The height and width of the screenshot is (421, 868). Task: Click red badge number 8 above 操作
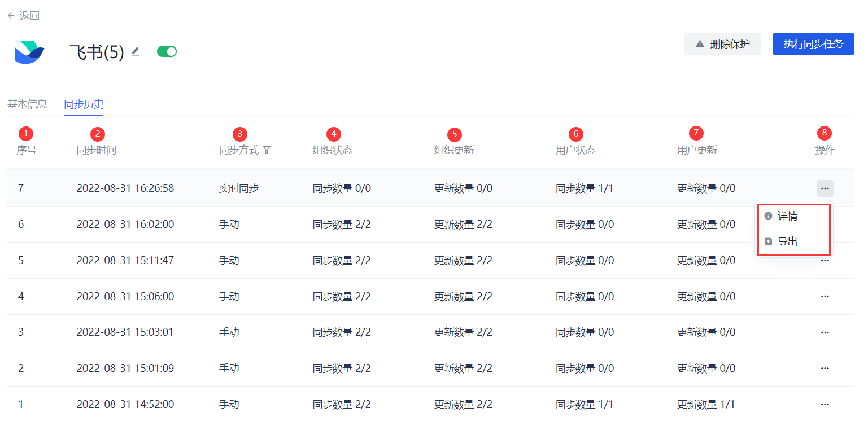[825, 134]
